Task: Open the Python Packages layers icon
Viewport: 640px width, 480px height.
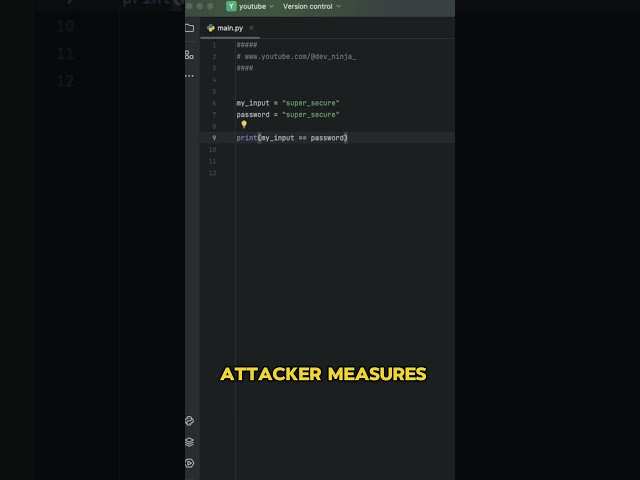Action: coord(189,442)
